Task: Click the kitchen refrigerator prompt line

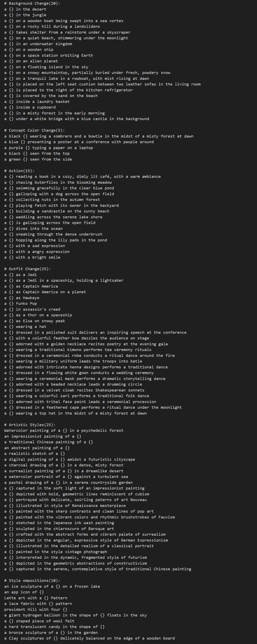Action: tap(68, 90)
